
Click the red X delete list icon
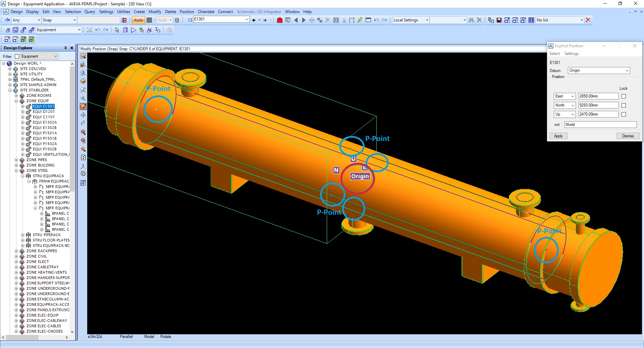tap(588, 20)
